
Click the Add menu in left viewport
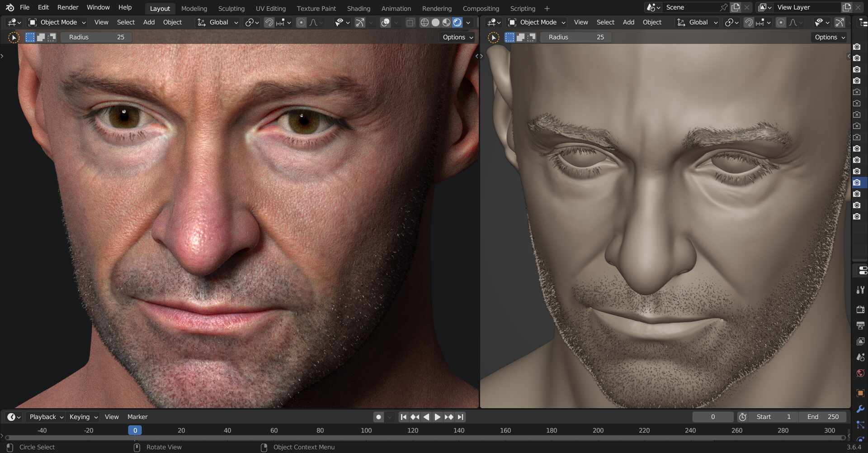pyautogui.click(x=149, y=22)
